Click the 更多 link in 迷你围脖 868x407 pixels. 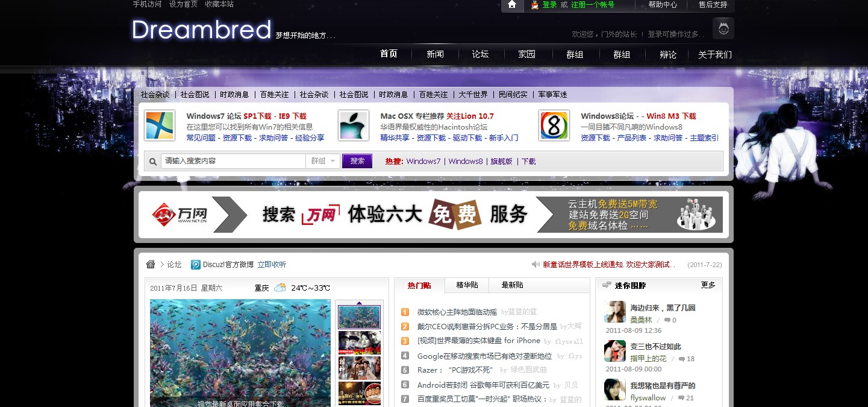point(708,285)
